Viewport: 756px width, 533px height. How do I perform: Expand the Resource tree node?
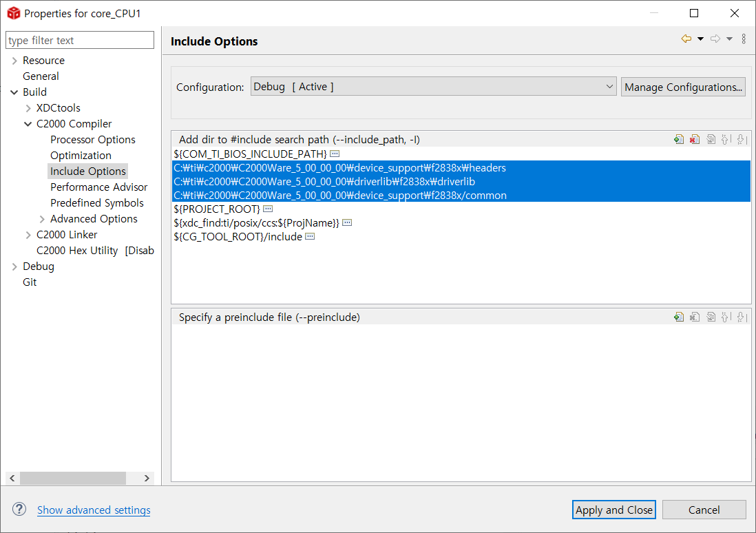(14, 61)
